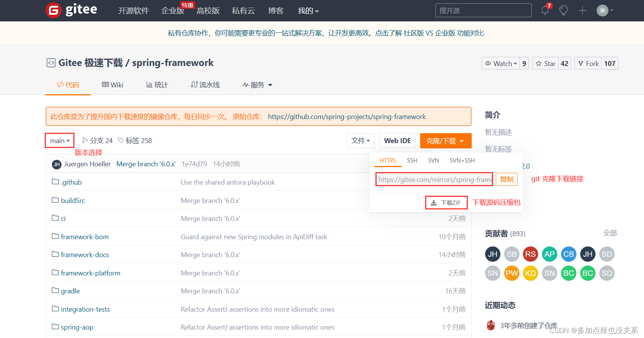
Task: Click the PW contributor avatar
Action: [511, 273]
